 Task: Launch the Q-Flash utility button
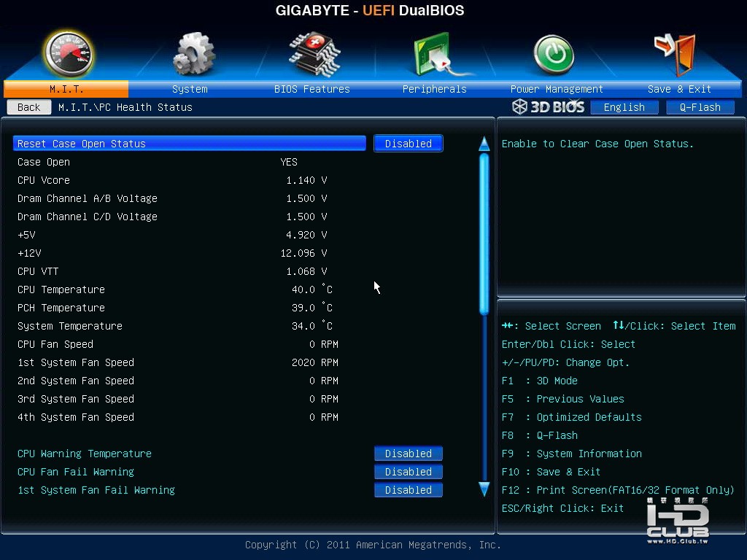(x=700, y=107)
